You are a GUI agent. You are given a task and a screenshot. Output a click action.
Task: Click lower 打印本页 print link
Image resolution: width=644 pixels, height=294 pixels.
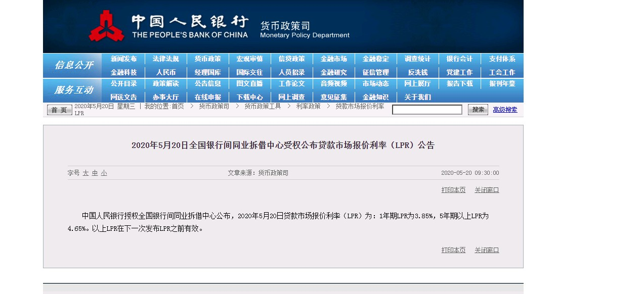[453, 250]
